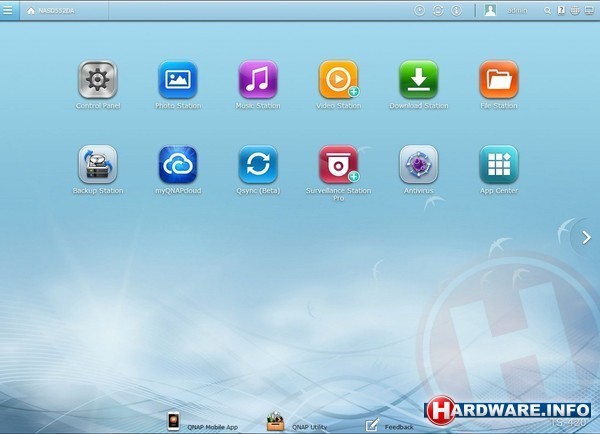Screen dimensions: 600x434
Task: Open background tasks clock icon
Action: coord(419,11)
